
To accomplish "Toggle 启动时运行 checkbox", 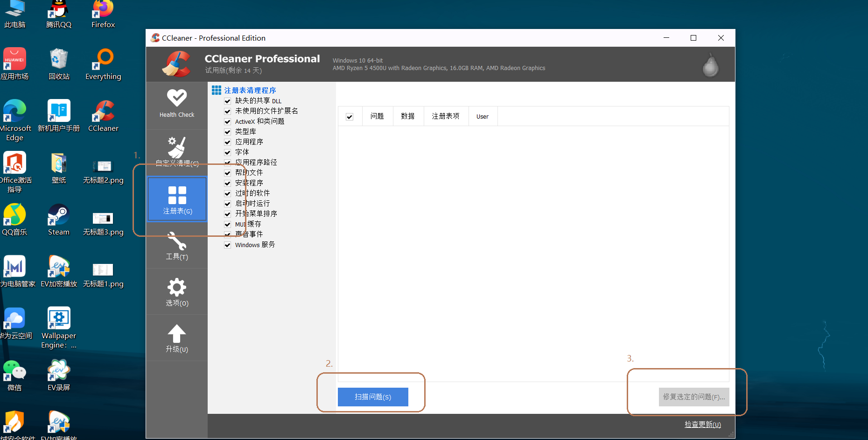I will pos(228,204).
